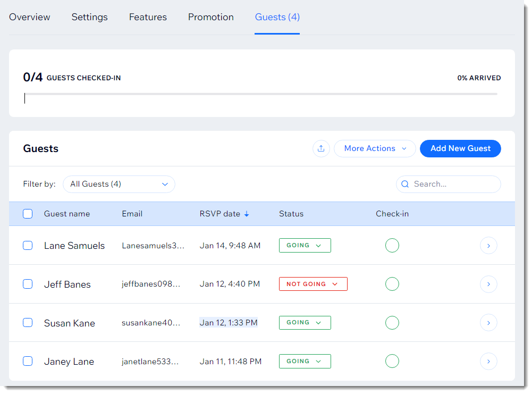The width and height of the screenshot is (532, 394).
Task: Click the 0/4 GUESTS CHECKED-IN counter
Action: 72,78
